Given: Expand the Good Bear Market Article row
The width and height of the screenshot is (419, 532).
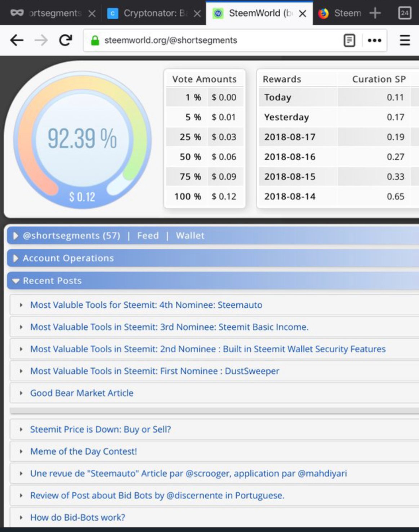Looking at the screenshot, I should tap(21, 393).
